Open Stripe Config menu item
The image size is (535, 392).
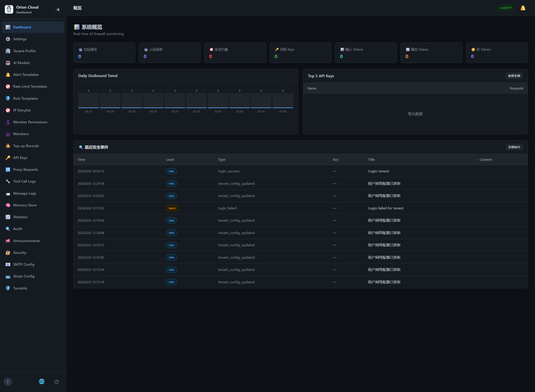(33, 276)
